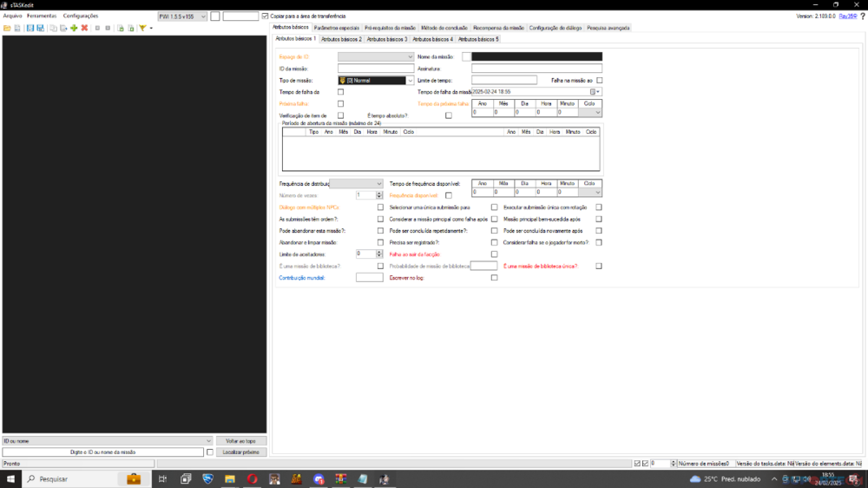Open WinRAR from the taskbar
The image size is (868, 488).
(x=340, y=478)
